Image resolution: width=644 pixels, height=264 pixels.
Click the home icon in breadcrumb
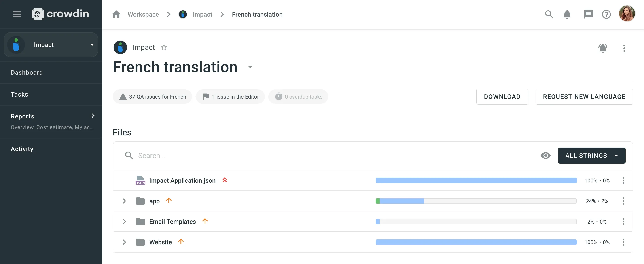click(116, 14)
